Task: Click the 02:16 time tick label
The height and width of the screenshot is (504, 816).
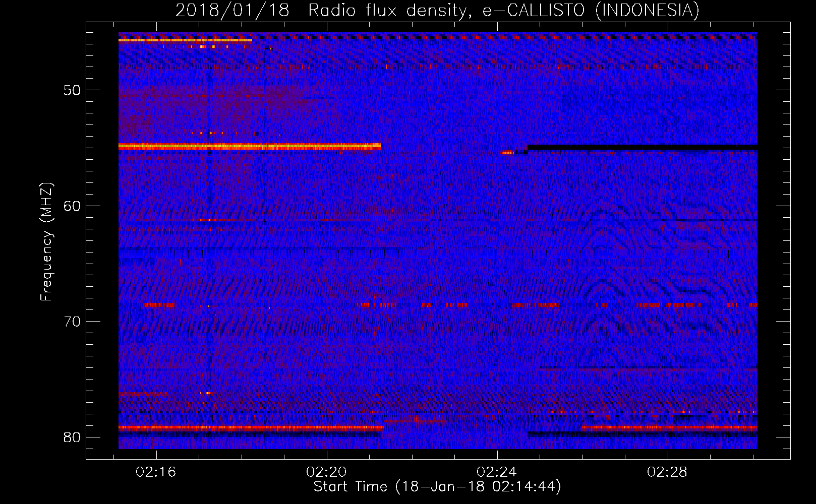Action: 156,472
